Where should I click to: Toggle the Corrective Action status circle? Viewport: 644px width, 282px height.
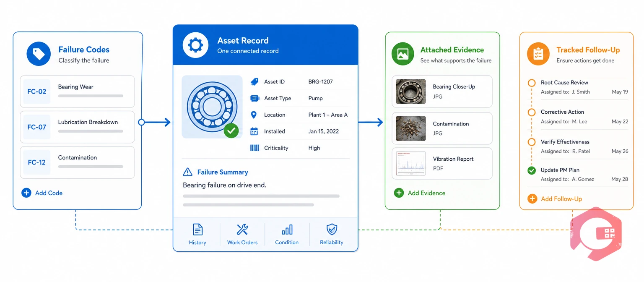(x=532, y=112)
